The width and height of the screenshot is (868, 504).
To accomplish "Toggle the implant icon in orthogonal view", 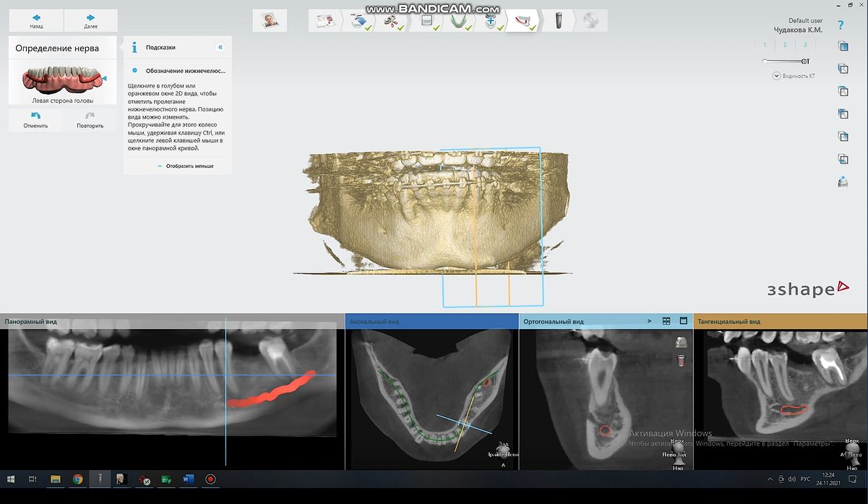I will coord(681,359).
